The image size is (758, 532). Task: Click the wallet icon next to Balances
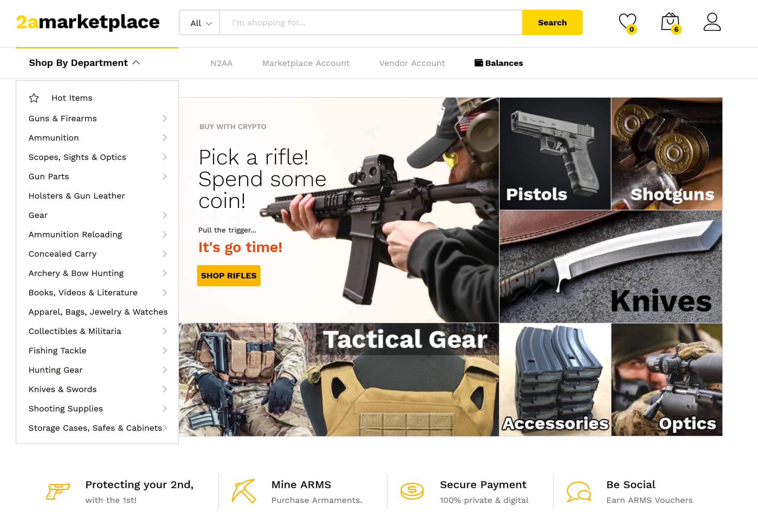tap(478, 63)
